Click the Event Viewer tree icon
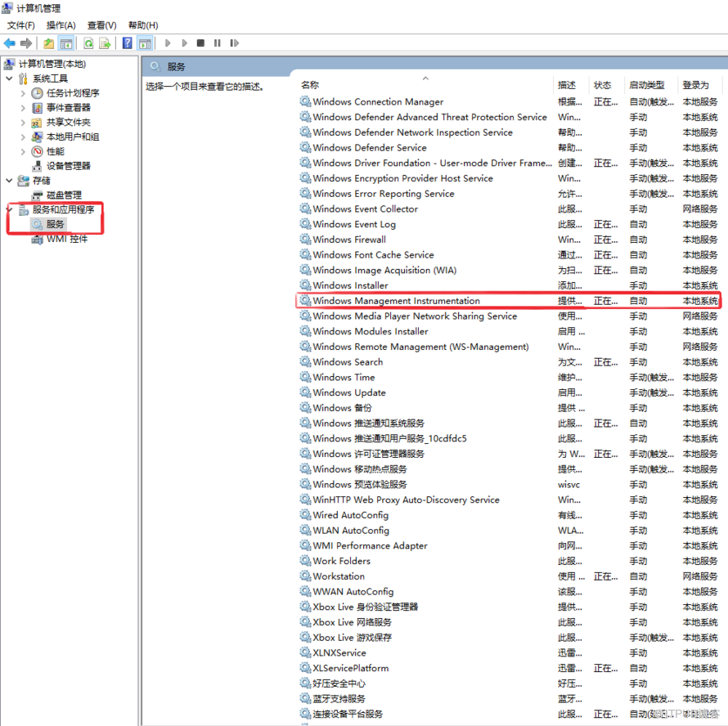 click(37, 108)
